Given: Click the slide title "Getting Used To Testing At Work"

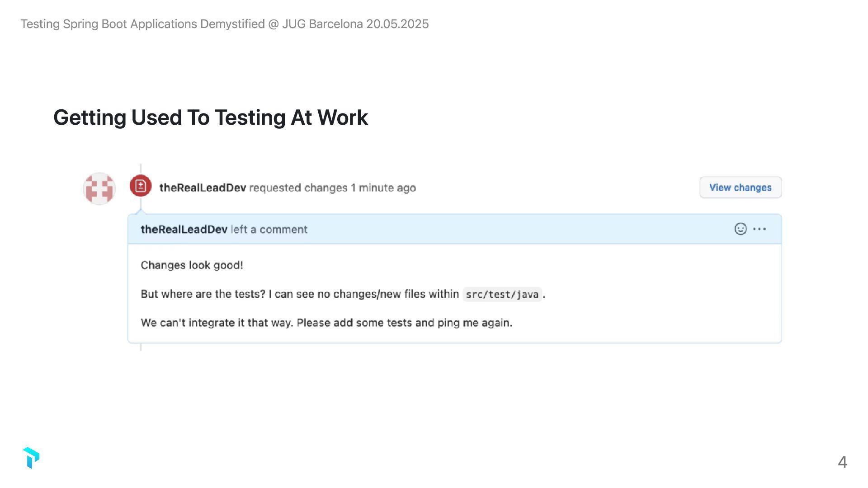Looking at the screenshot, I should tap(211, 117).
